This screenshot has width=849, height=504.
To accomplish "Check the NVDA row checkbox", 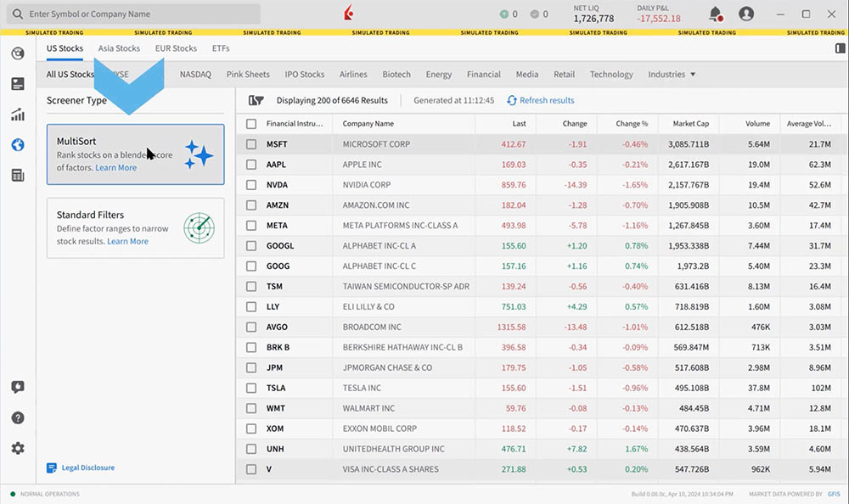I will [x=251, y=185].
